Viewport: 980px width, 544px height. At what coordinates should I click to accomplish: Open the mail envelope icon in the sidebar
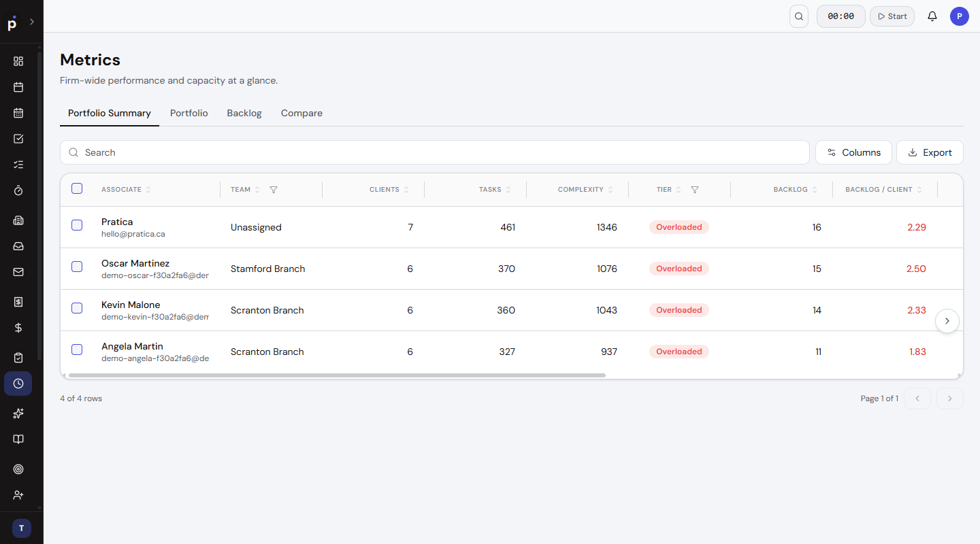point(18,272)
